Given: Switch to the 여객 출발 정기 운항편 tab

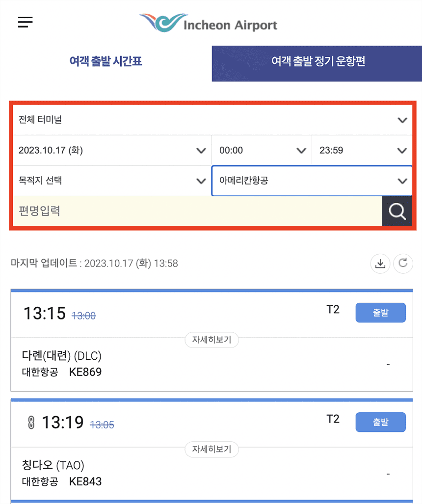Looking at the screenshot, I should point(316,63).
